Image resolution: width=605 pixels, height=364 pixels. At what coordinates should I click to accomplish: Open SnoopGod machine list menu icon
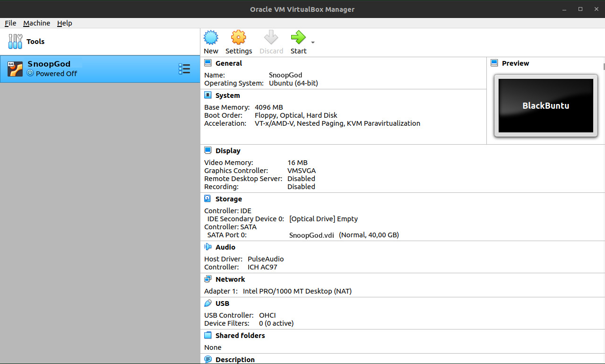(x=184, y=69)
